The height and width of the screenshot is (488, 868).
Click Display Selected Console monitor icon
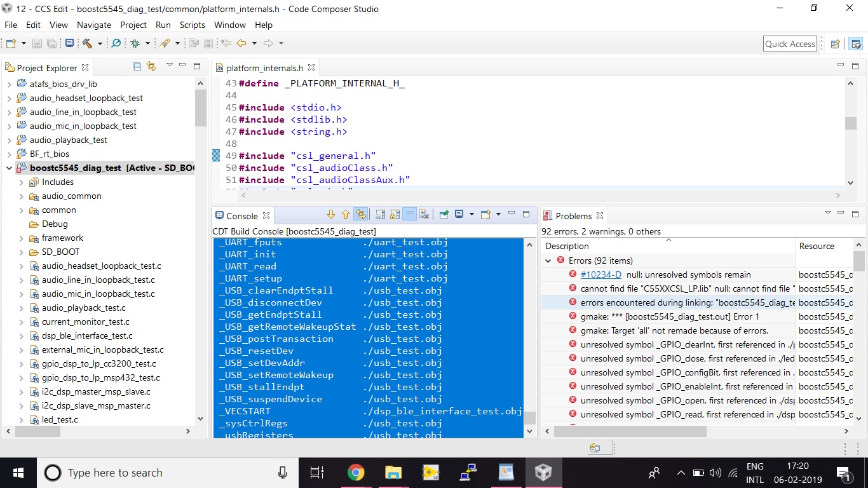[x=459, y=215]
